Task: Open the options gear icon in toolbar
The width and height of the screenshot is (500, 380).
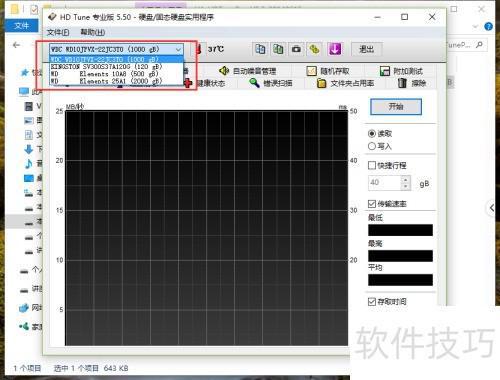Action: coord(314,49)
